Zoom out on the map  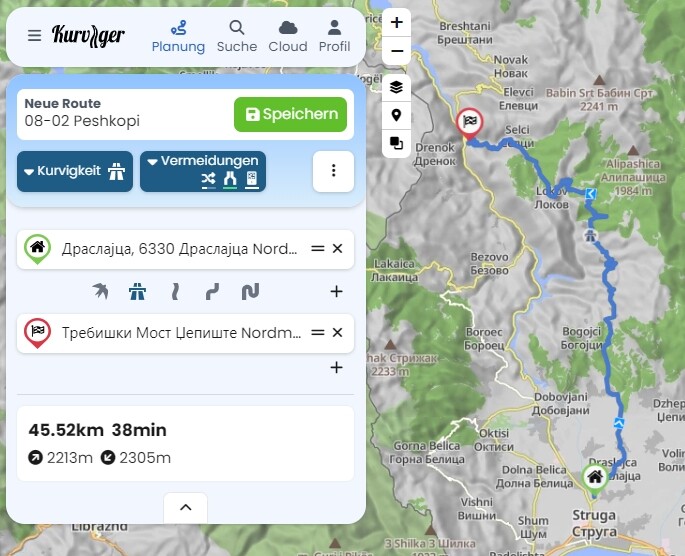(x=396, y=51)
